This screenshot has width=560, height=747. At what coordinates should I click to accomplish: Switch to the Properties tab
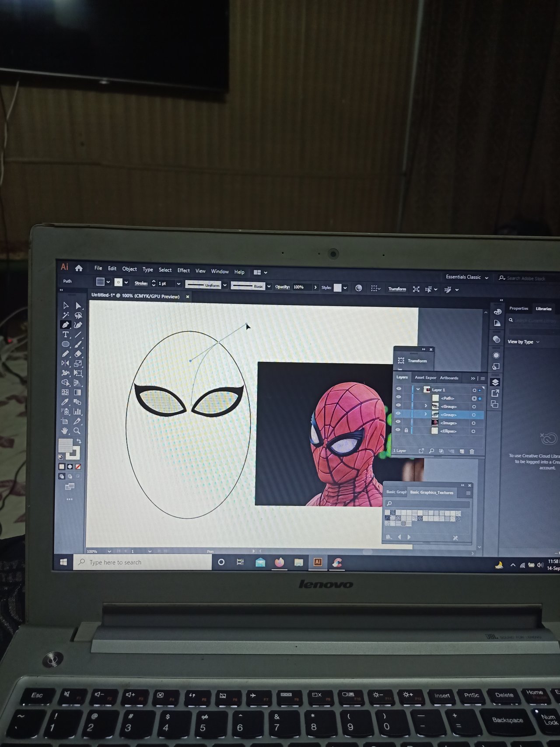(x=518, y=309)
